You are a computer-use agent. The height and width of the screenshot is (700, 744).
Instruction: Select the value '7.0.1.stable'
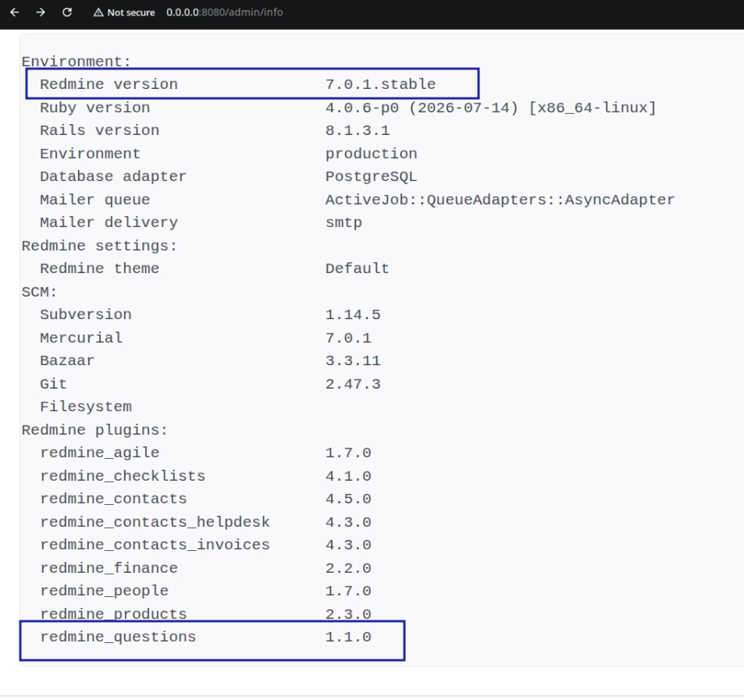[380, 84]
